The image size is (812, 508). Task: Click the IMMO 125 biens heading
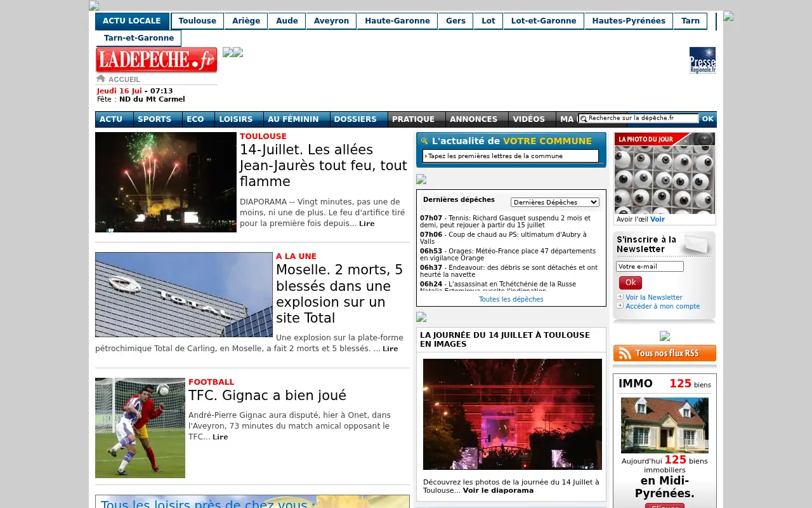[x=665, y=384]
